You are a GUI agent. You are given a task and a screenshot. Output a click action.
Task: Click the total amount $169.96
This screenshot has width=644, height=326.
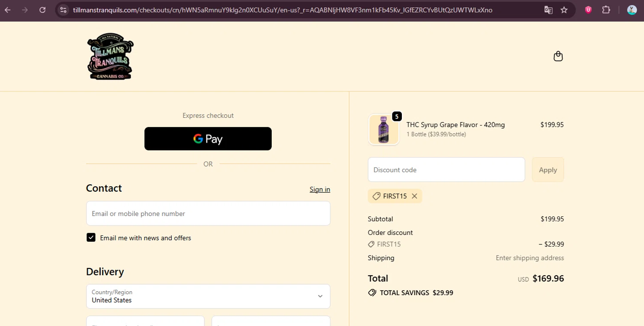pos(548,278)
